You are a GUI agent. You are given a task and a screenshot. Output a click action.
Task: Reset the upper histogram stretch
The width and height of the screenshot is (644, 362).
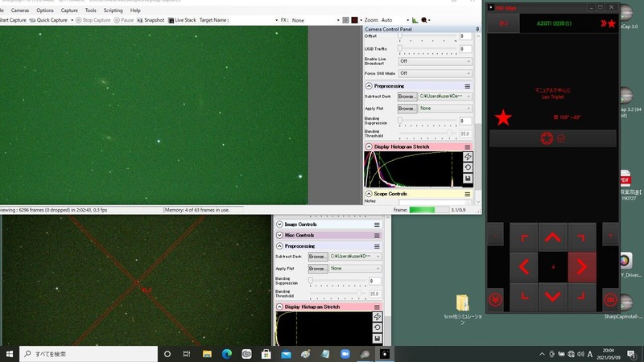[x=468, y=167]
